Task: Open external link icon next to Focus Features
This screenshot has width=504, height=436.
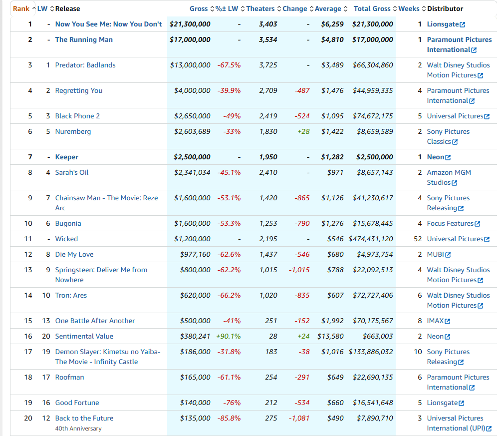Action: tap(478, 224)
